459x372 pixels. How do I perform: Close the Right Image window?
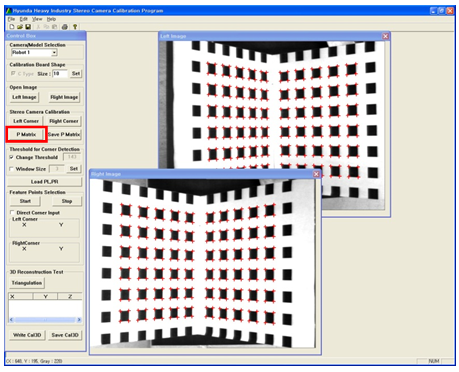click(316, 174)
